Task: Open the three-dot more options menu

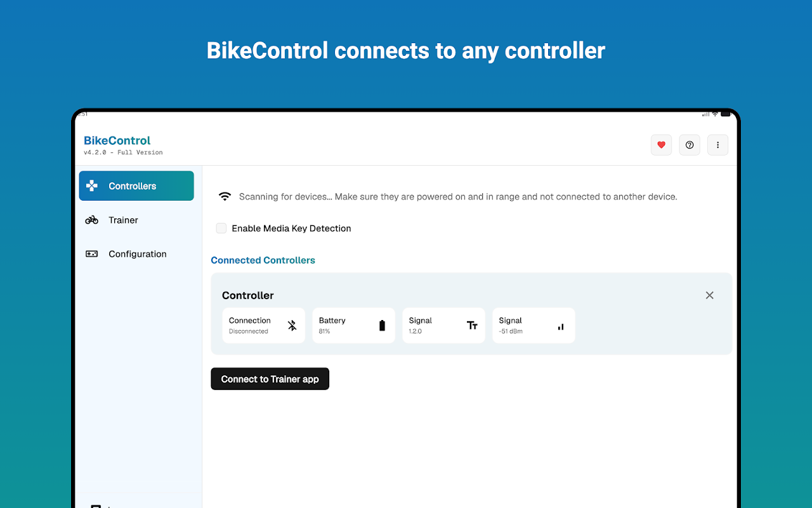Action: pyautogui.click(x=717, y=145)
